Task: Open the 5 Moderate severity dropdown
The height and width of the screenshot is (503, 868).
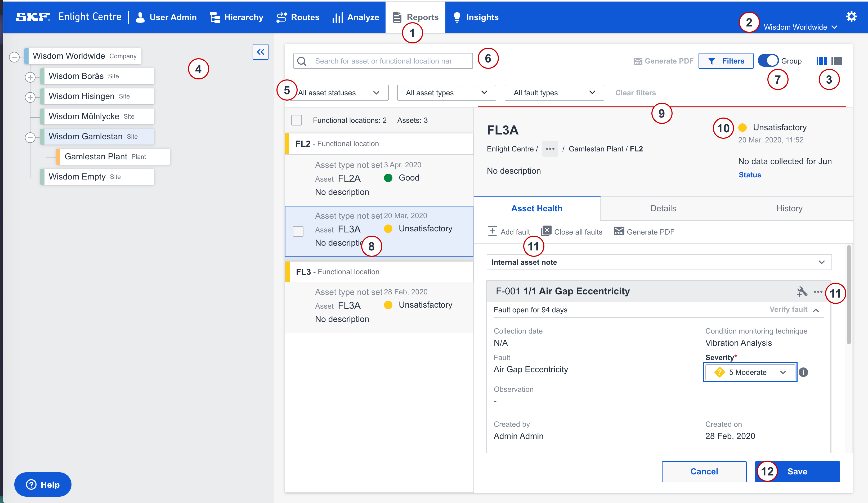Action: pos(750,372)
